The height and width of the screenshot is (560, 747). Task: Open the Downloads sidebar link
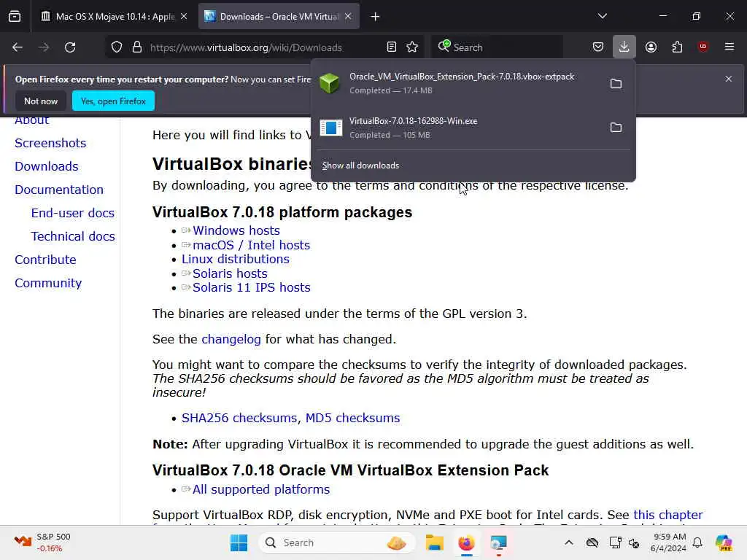pos(47,167)
